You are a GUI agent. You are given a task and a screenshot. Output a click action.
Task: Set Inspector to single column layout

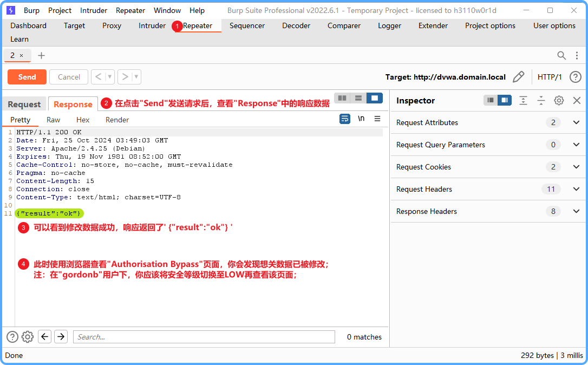pos(490,100)
